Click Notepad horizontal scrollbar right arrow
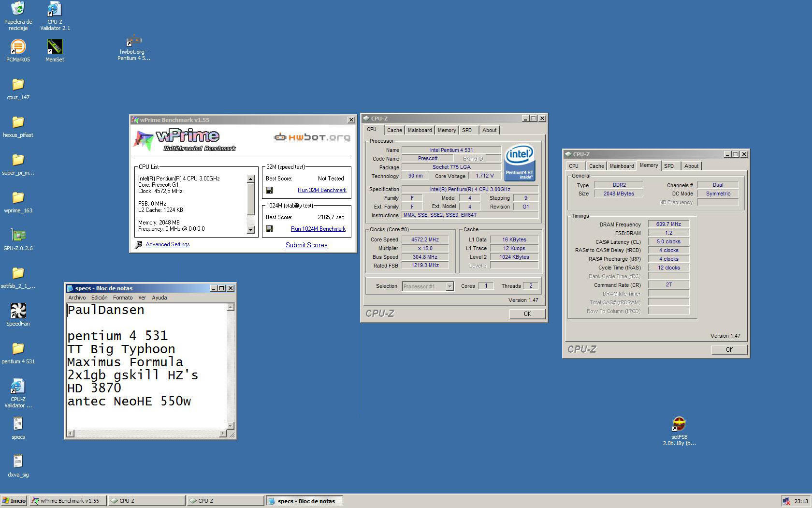Image resolution: width=812 pixels, height=508 pixels. [222, 433]
